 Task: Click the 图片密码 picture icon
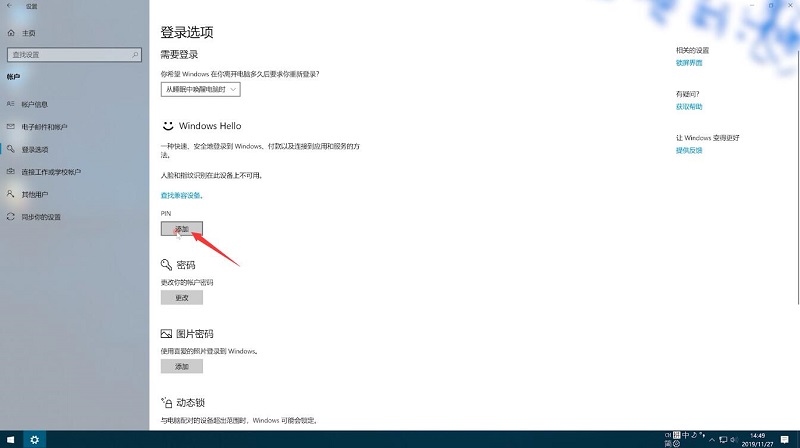(x=166, y=334)
